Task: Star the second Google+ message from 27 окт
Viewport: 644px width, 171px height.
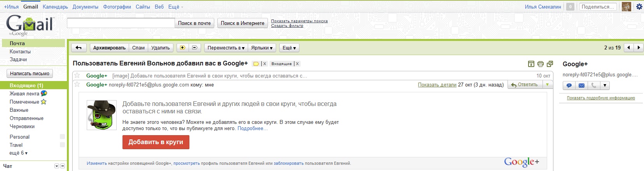Action: tap(77, 85)
